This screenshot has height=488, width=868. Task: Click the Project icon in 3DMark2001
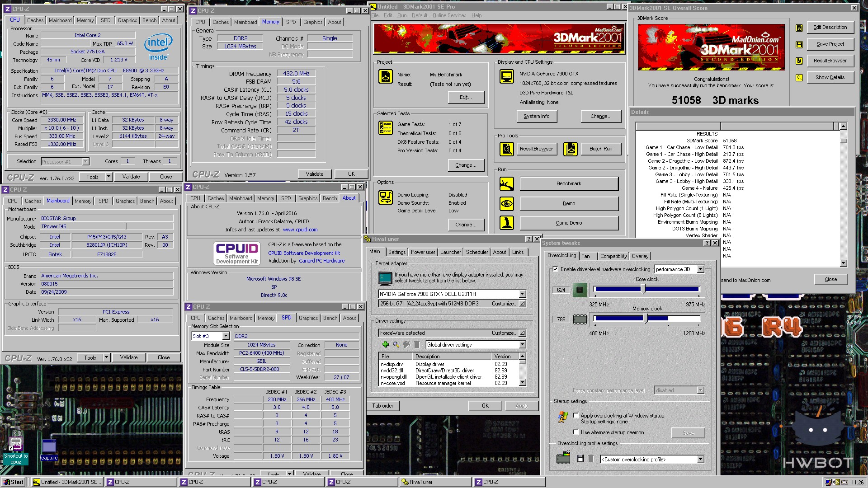(x=385, y=77)
